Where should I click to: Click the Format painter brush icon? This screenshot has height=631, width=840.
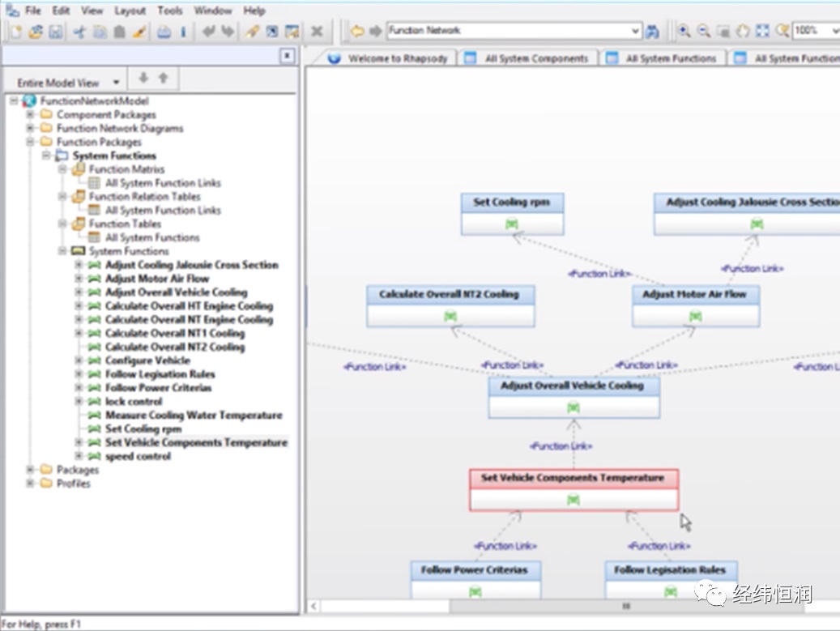tap(139, 32)
